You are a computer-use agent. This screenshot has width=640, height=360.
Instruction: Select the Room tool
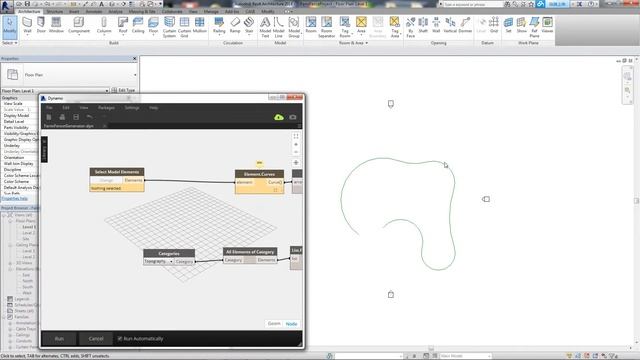[x=311, y=25]
